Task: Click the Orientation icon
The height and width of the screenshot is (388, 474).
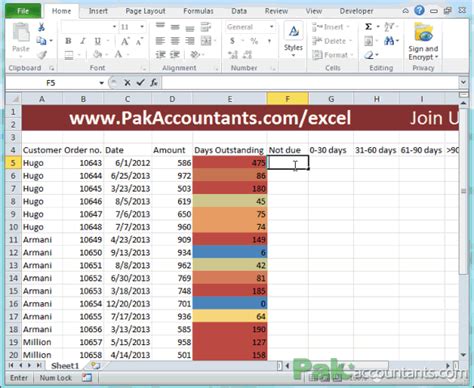Action: 195,54
